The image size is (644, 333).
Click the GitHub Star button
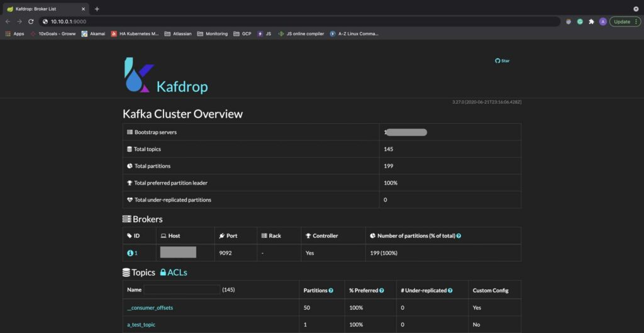502,61
